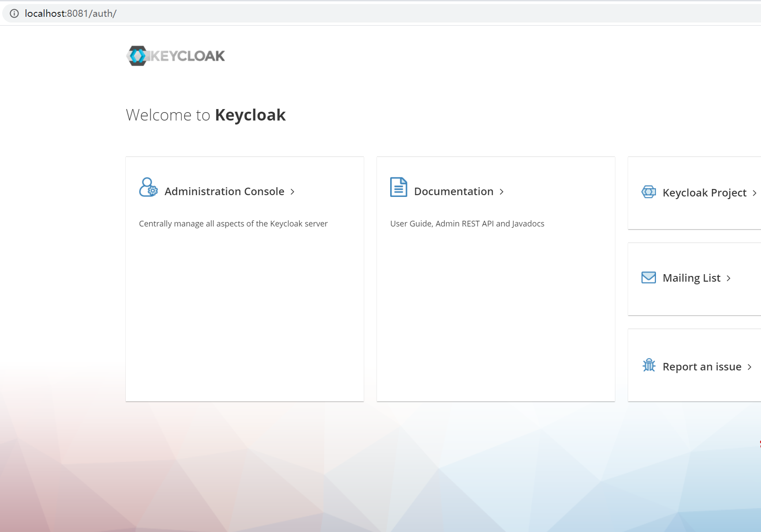Screen dimensions: 761x532
Task: Open the Keycloak Project link
Action: pos(704,193)
